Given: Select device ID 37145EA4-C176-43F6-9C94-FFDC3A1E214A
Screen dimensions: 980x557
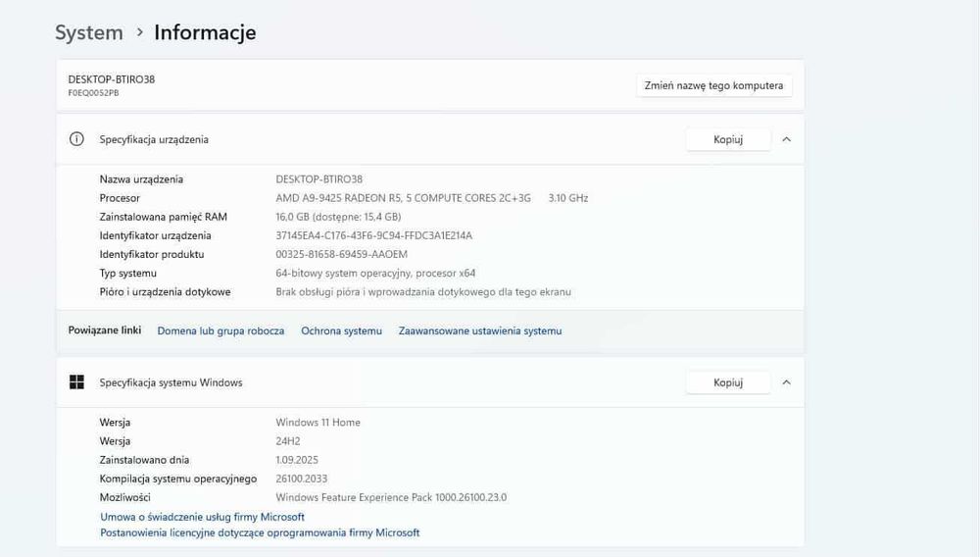Looking at the screenshot, I should (x=373, y=235).
